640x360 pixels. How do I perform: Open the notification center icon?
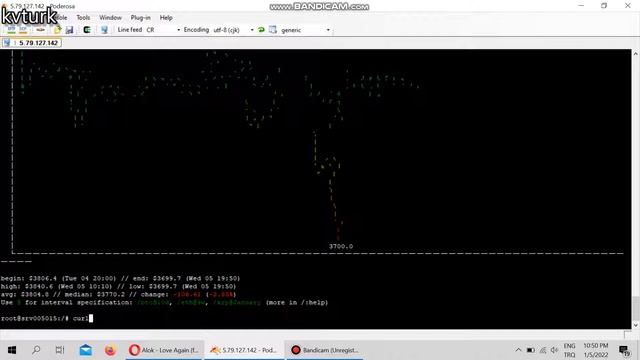click(x=624, y=350)
